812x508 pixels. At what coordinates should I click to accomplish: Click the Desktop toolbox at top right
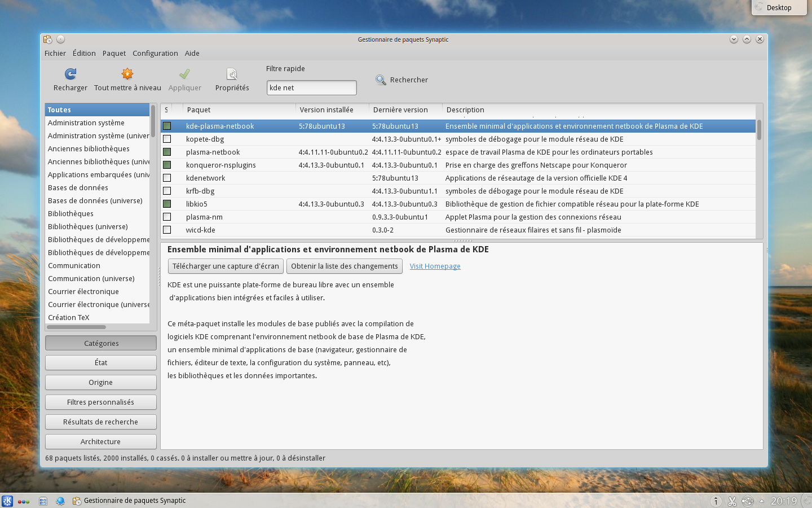(x=779, y=7)
